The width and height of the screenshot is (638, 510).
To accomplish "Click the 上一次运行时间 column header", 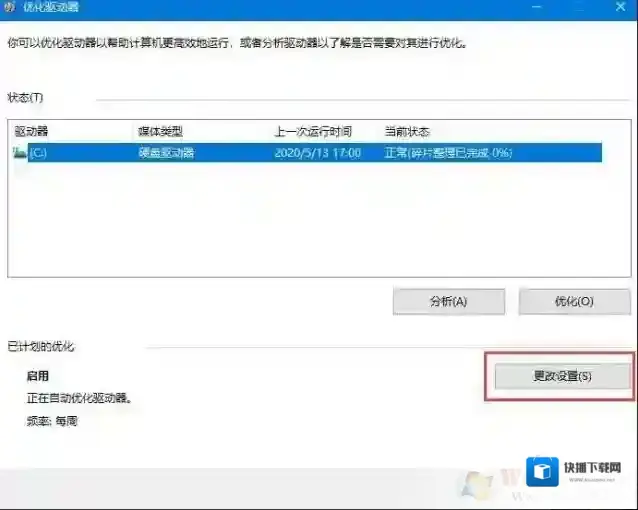I will [313, 132].
